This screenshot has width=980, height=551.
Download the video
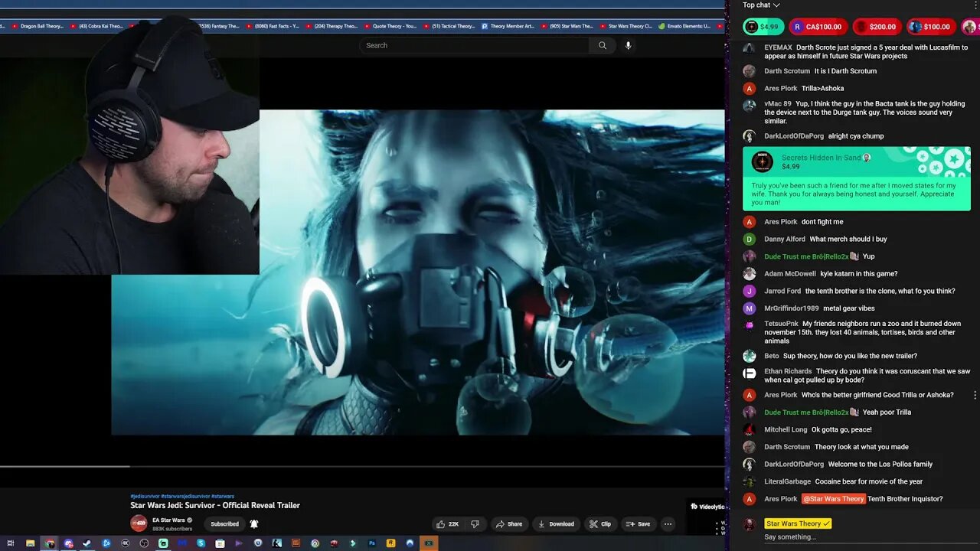click(x=556, y=524)
